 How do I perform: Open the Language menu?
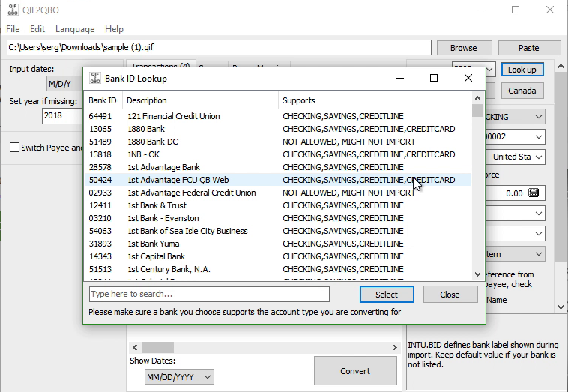click(75, 29)
